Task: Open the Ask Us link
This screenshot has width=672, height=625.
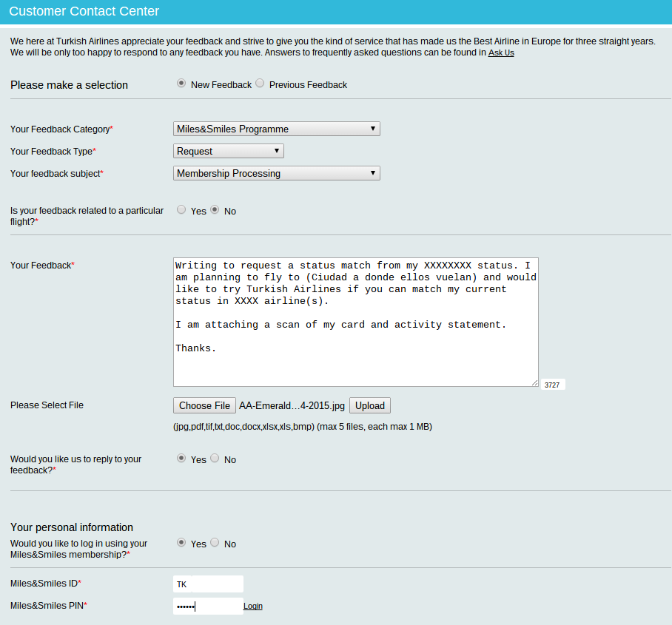Action: pyautogui.click(x=501, y=53)
